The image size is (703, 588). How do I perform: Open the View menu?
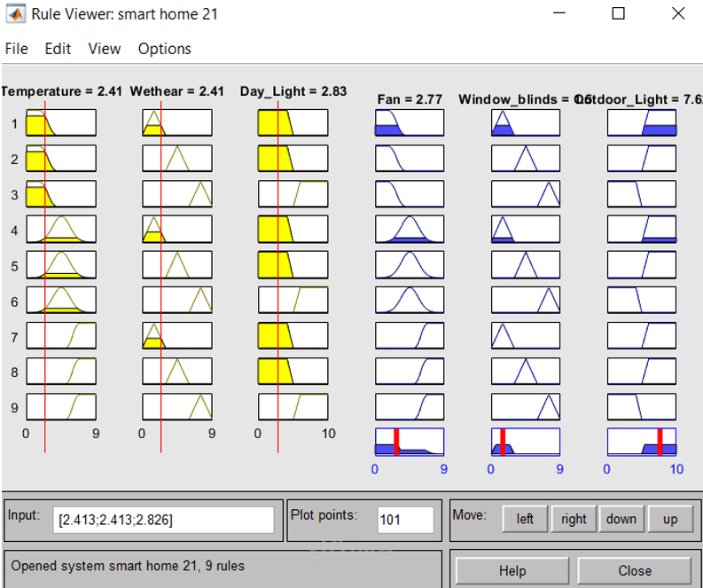click(x=104, y=49)
